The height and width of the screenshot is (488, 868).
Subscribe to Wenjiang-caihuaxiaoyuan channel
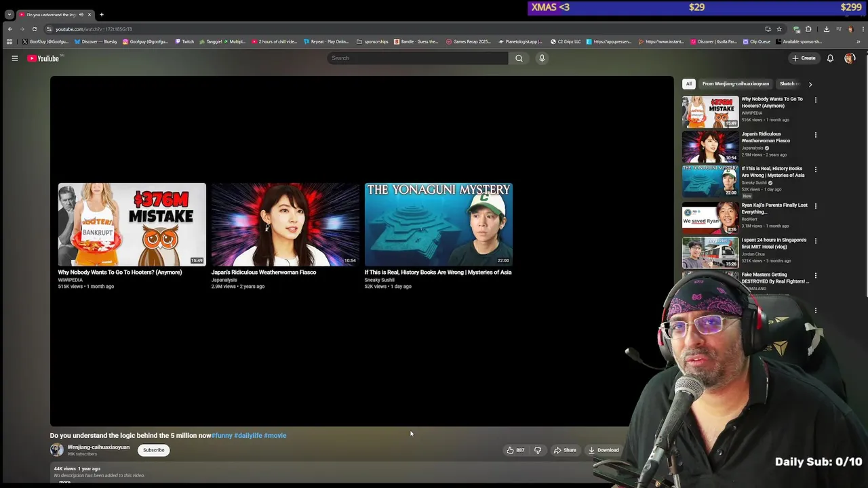point(153,450)
